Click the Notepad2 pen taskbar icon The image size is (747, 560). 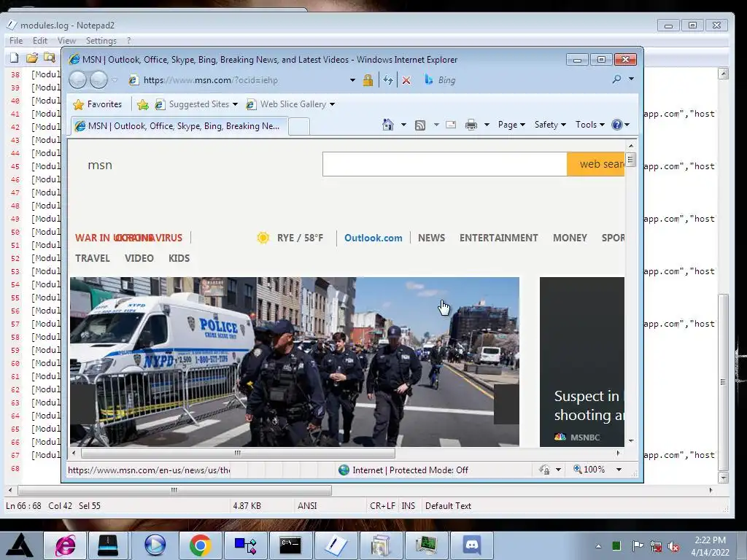[x=336, y=545]
